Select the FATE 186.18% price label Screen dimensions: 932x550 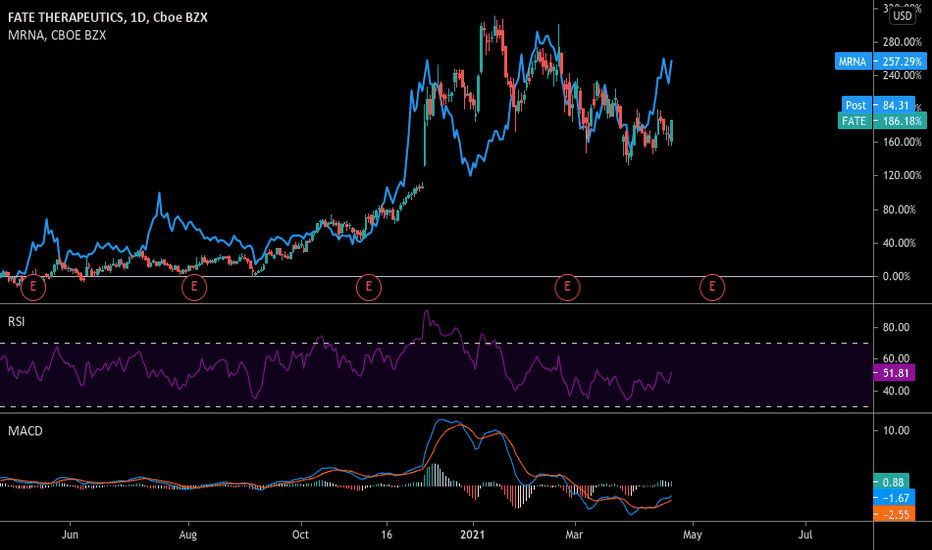(x=882, y=121)
